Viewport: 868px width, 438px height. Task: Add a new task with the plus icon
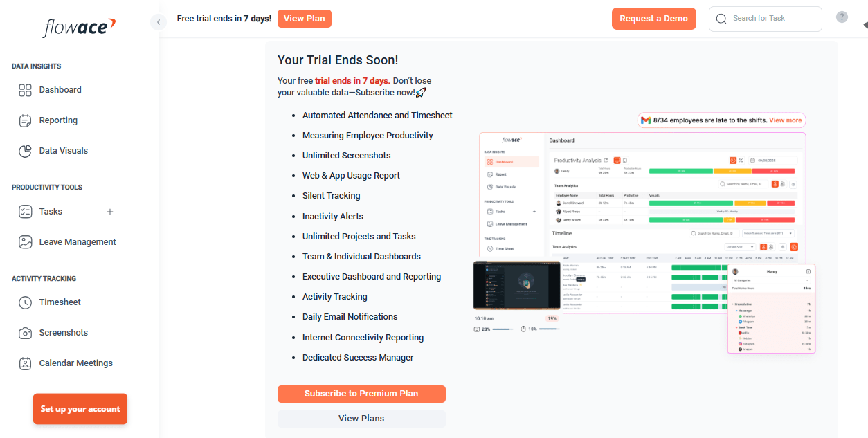110,212
